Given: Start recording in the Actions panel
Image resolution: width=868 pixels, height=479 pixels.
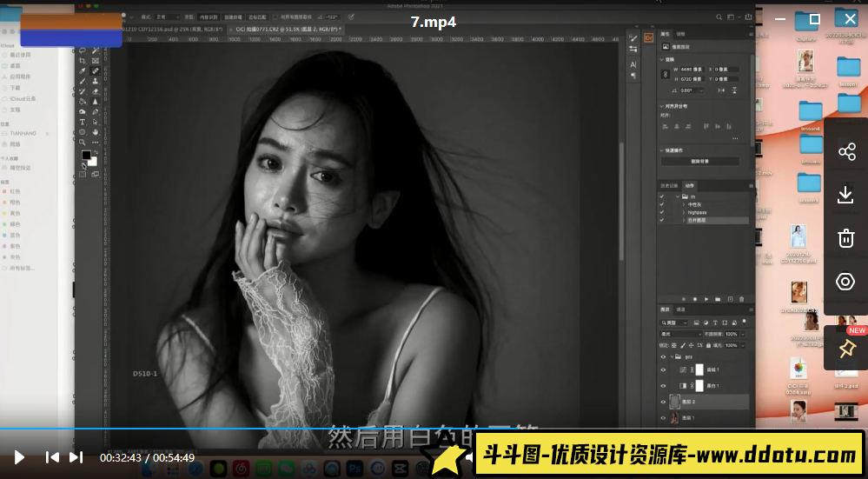Looking at the screenshot, I should point(695,299).
